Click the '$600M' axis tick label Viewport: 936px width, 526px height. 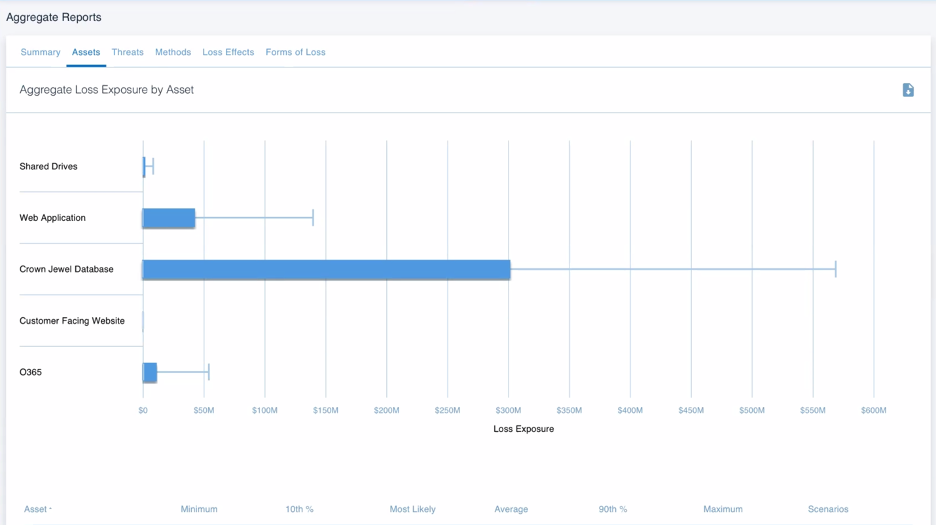(873, 410)
